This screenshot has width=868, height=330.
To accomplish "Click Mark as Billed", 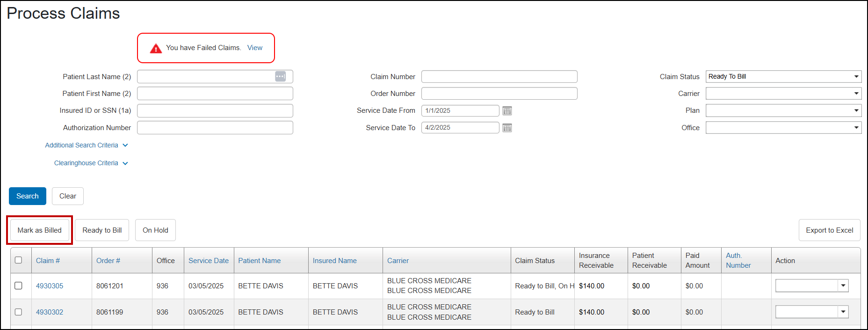I will [x=40, y=230].
